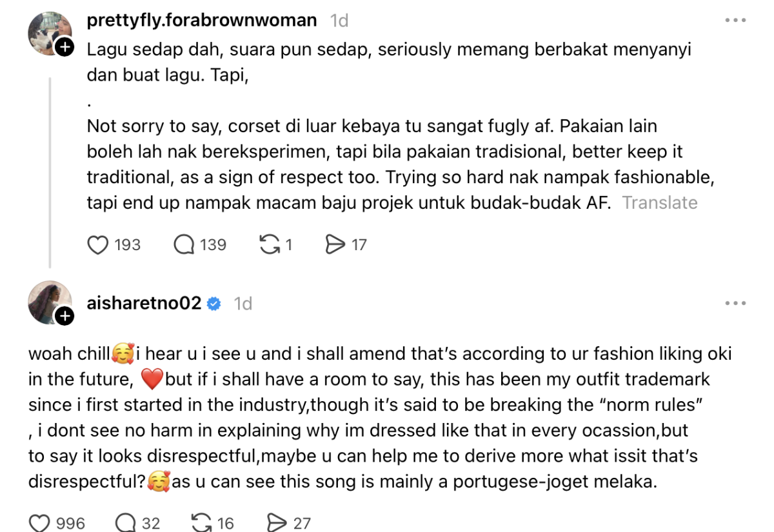The height and width of the screenshot is (532, 774).
Task: Repost aisharetno02's reply
Action: 201,522
